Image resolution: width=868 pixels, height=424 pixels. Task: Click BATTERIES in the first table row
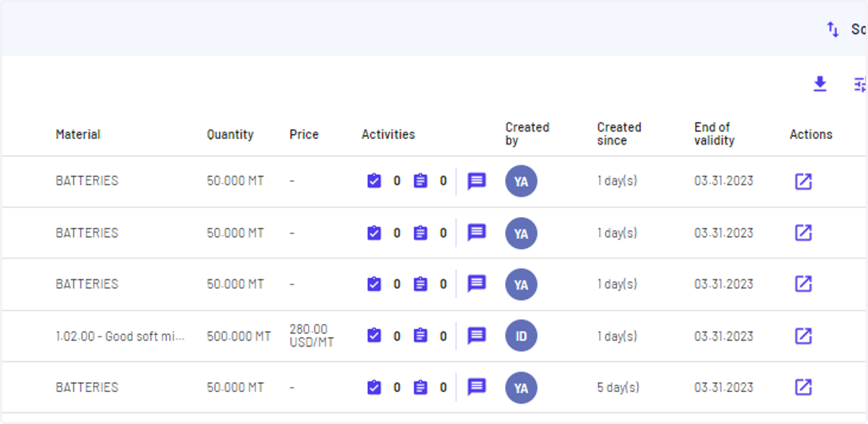(x=87, y=181)
